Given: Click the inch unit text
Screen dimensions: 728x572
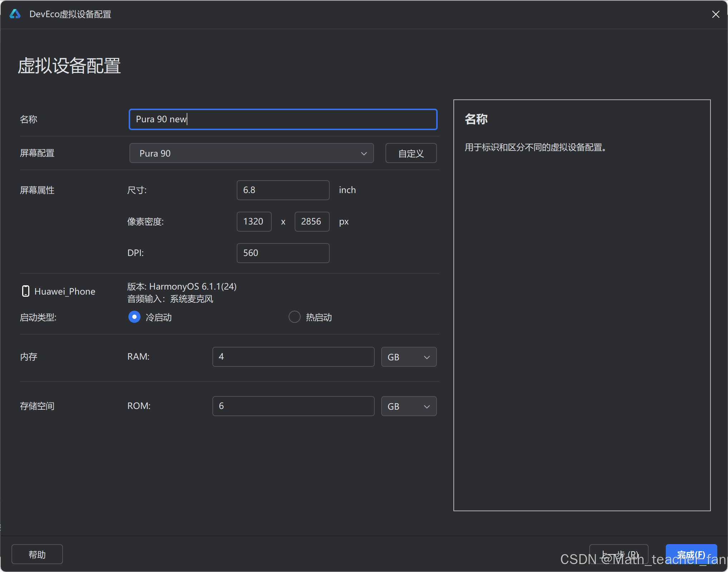Looking at the screenshot, I should pos(347,190).
